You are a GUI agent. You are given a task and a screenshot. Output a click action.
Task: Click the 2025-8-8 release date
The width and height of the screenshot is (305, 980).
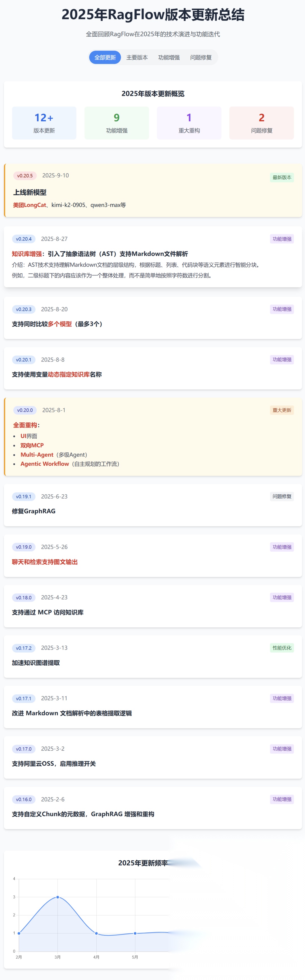[x=53, y=360]
